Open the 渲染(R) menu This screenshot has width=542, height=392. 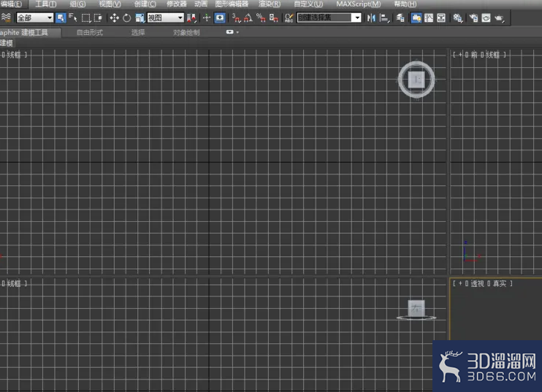270,4
